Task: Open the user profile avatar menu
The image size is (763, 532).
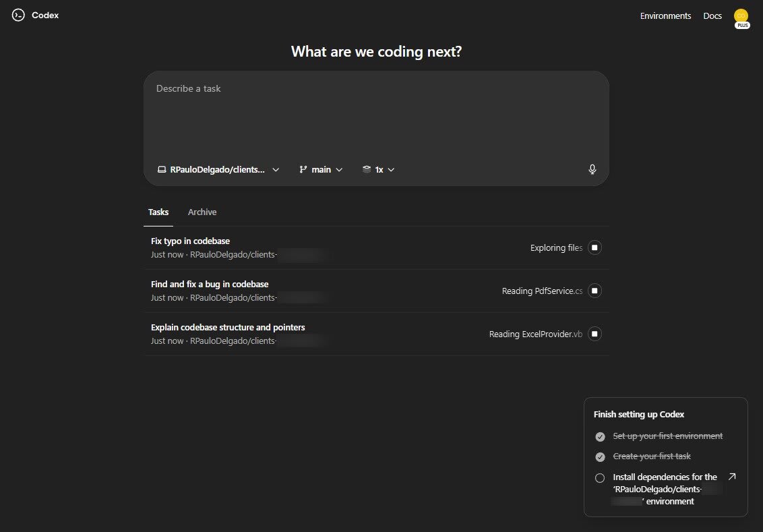Action: coord(741,17)
